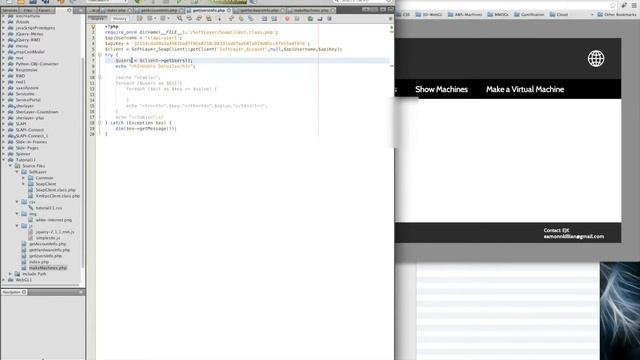
Task: Collapse the img folder arrow
Action: (17, 213)
